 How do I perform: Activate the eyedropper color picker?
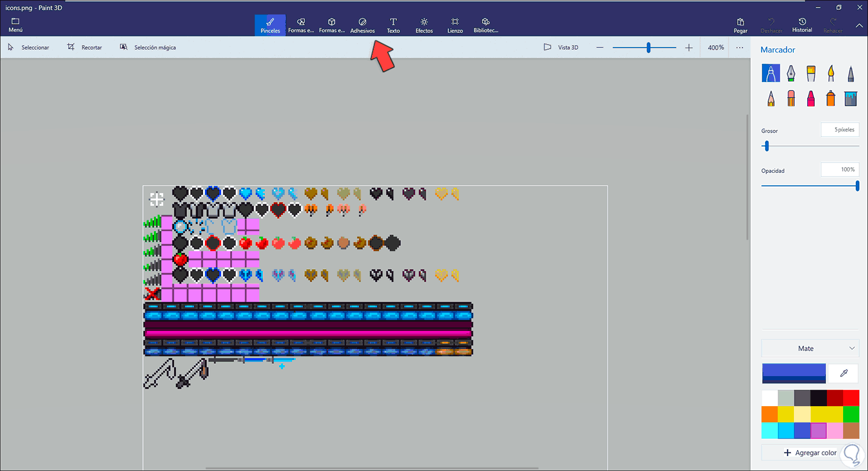point(844,373)
